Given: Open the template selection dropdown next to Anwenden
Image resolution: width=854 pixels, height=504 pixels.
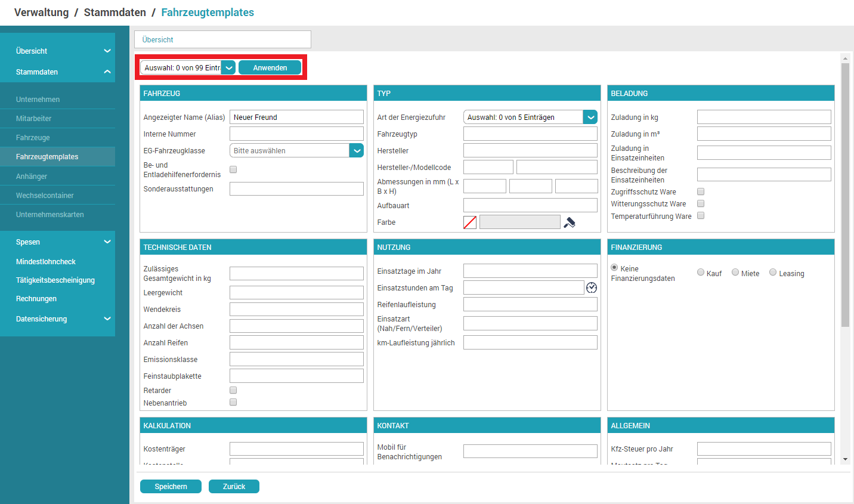Looking at the screenshot, I should (x=229, y=68).
